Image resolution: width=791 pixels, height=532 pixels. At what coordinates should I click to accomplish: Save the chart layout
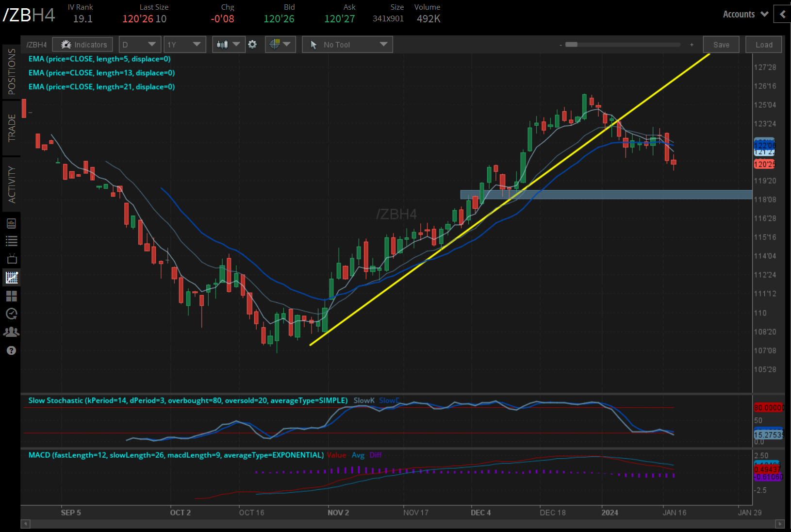click(x=721, y=45)
